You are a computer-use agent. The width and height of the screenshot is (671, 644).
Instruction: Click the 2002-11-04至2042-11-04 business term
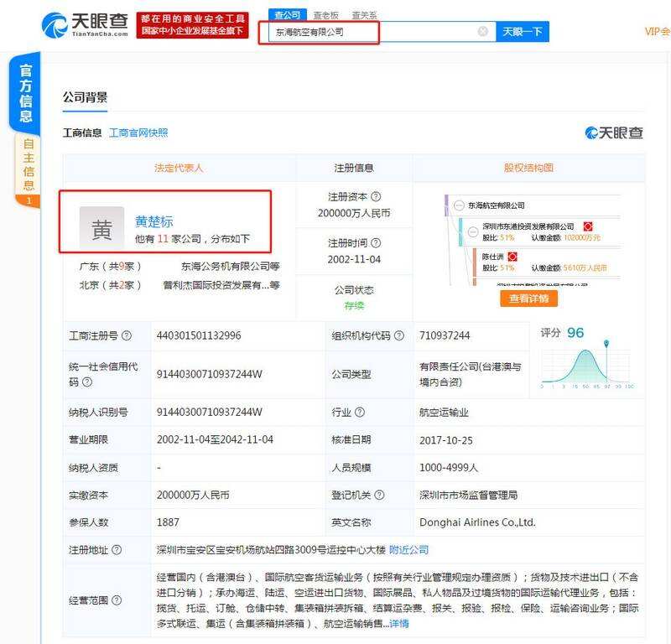click(x=215, y=439)
